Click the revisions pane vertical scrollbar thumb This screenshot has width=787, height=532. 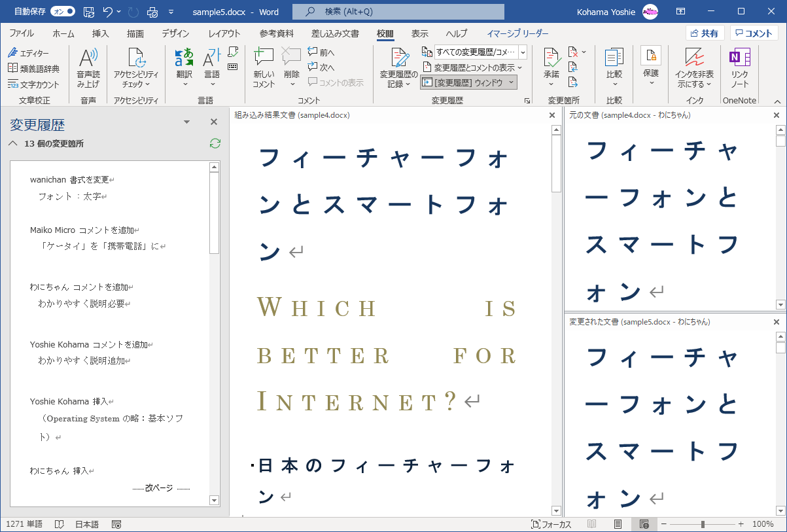(x=214, y=212)
